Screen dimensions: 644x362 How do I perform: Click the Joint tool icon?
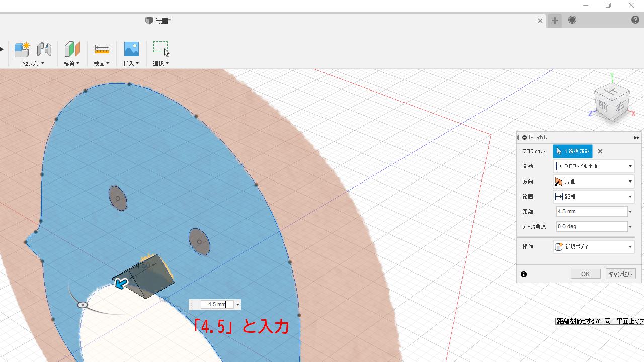point(44,49)
